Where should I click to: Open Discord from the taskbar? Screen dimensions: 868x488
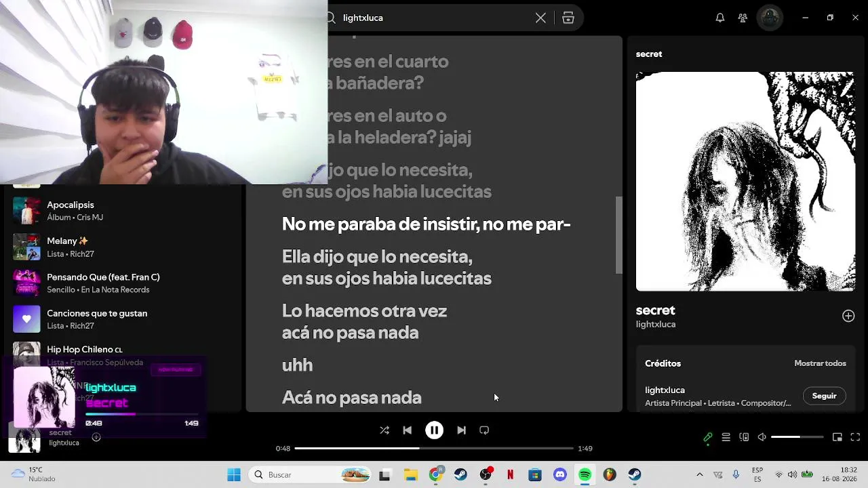(x=560, y=474)
